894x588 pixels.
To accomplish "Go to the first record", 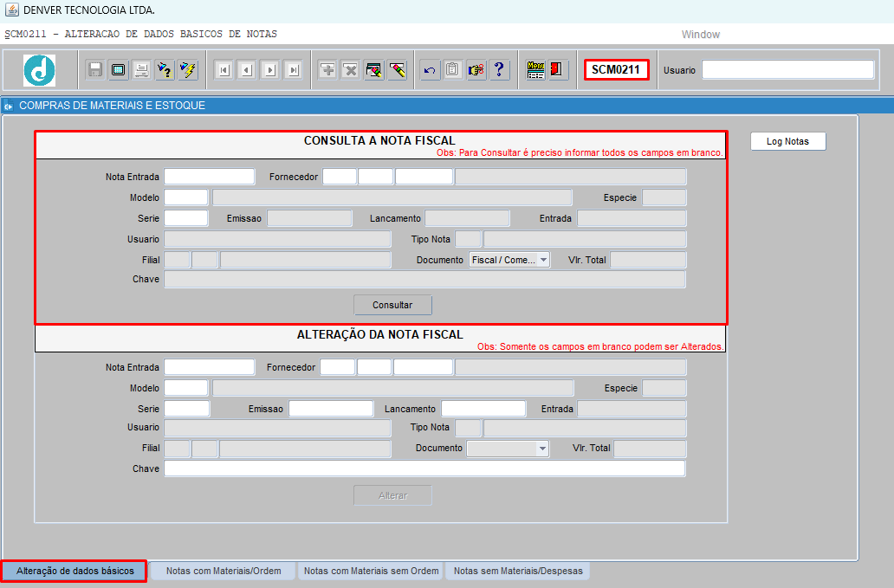I will [223, 70].
